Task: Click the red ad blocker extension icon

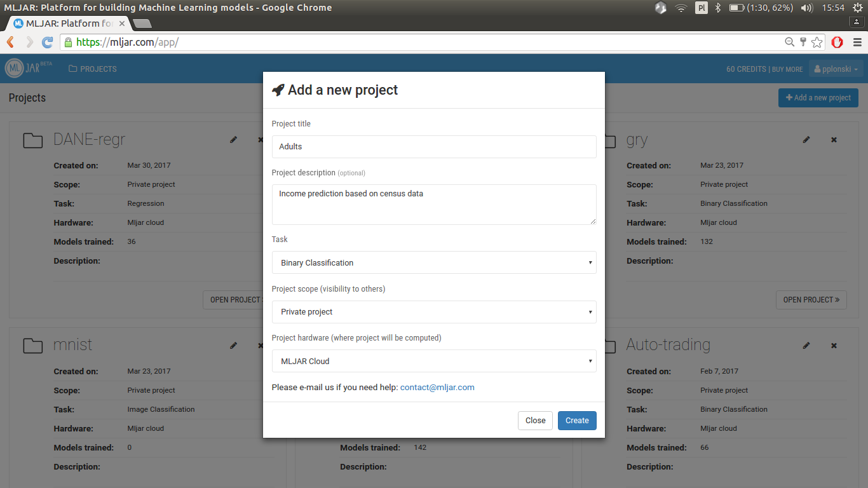Action: [x=837, y=43]
